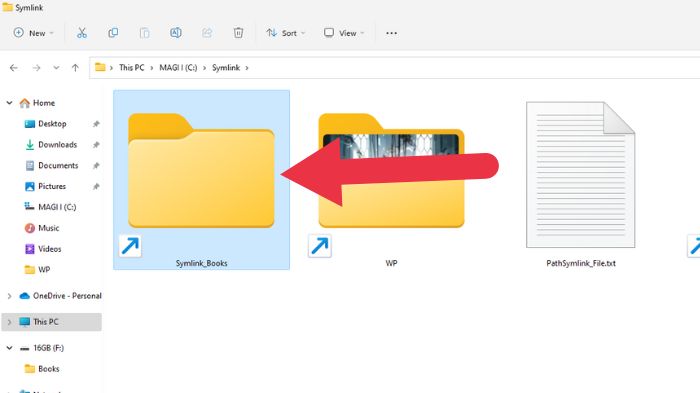Click the PathSymlink_File.txt file name label
The height and width of the screenshot is (393, 700).
[581, 263]
